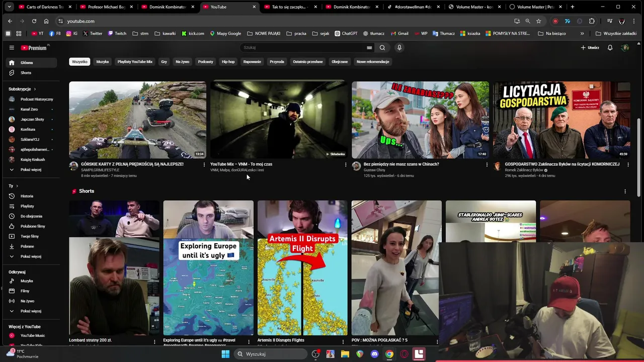
Task: Start voice search with the microphone icon
Action: pyautogui.click(x=399, y=48)
